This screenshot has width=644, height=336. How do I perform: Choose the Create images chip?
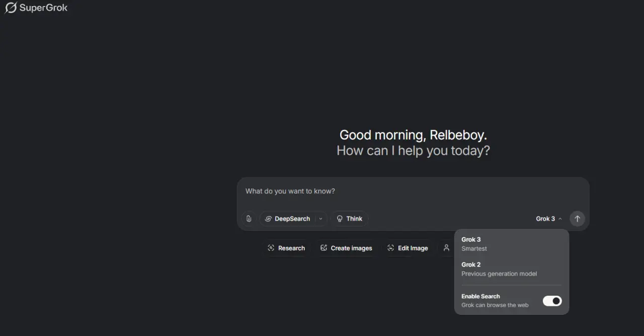tap(346, 248)
